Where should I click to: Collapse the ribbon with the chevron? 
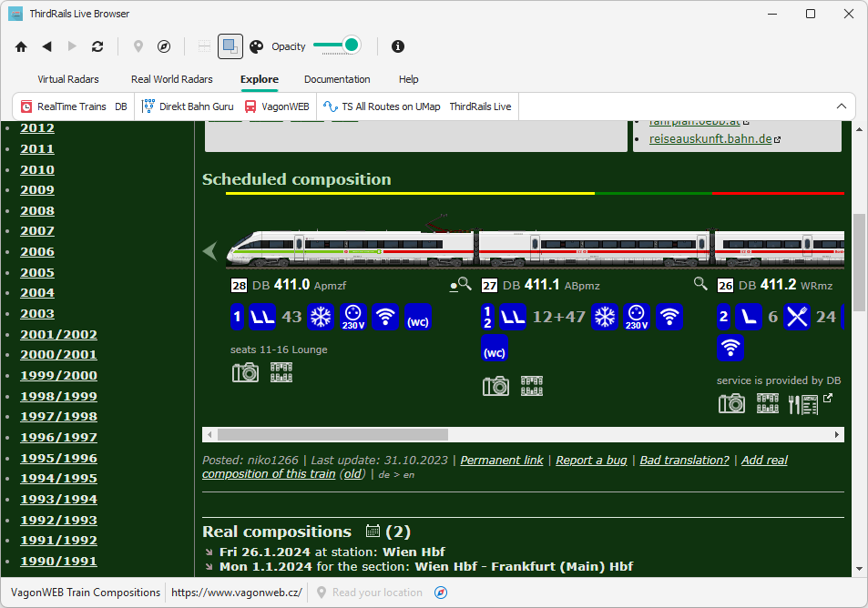(842, 106)
